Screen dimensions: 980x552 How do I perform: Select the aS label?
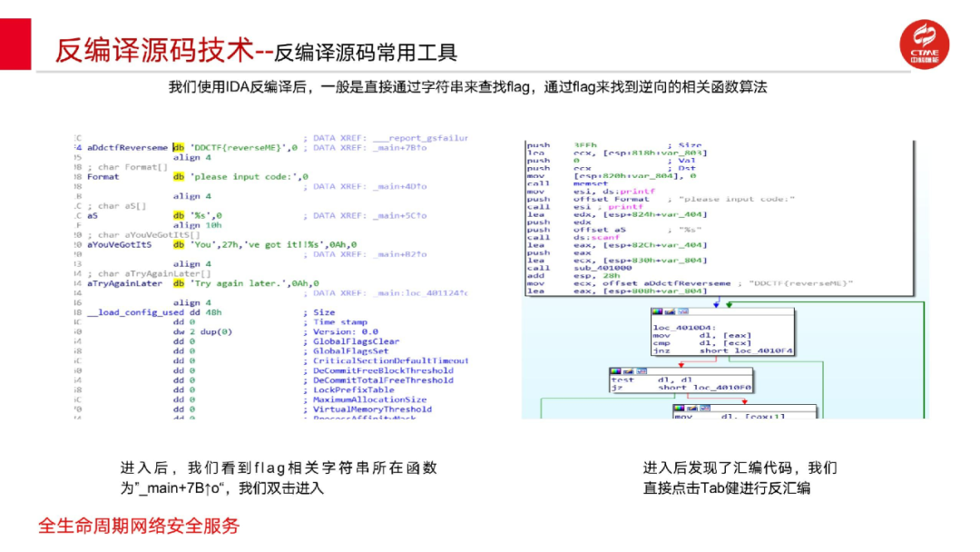coord(93,216)
